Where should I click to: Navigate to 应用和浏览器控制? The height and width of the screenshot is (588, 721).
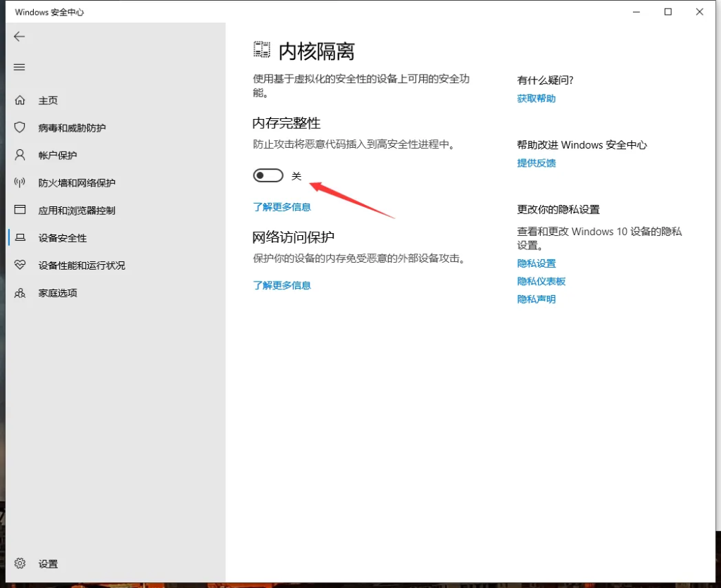(77, 211)
